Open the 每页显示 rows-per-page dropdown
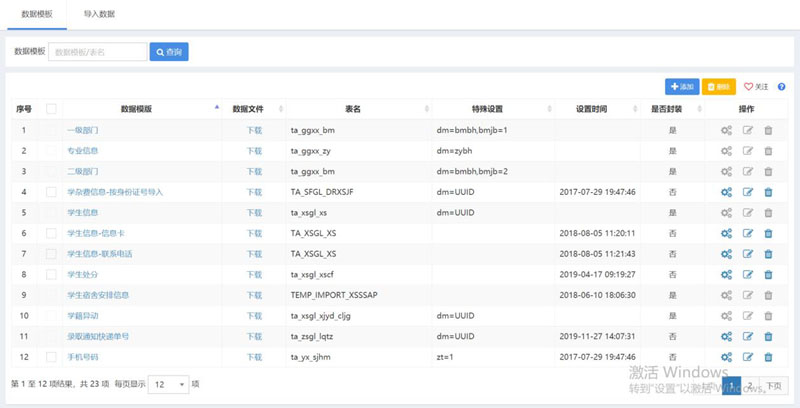Viewport: 800px width, 408px height. (x=167, y=384)
